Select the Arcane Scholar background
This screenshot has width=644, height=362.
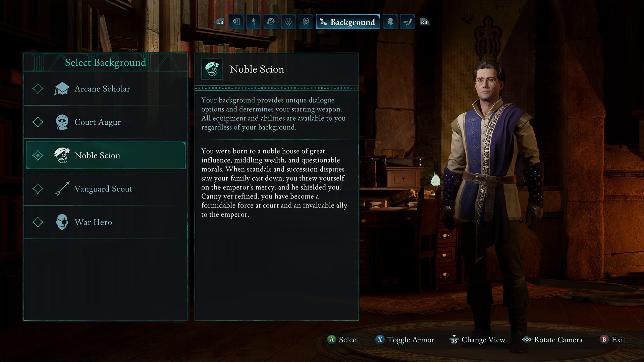click(x=105, y=89)
